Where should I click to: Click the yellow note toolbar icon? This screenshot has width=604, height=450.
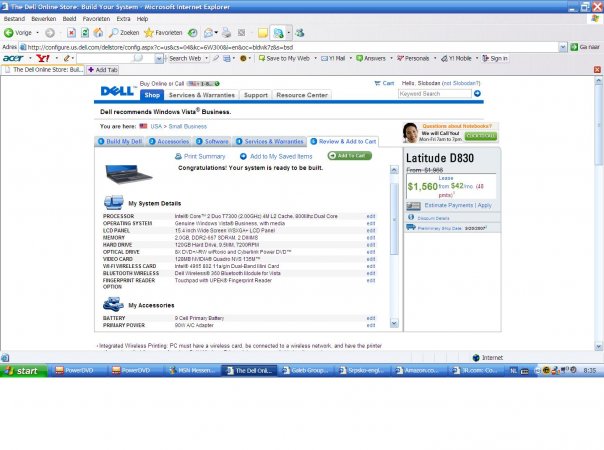click(263, 33)
